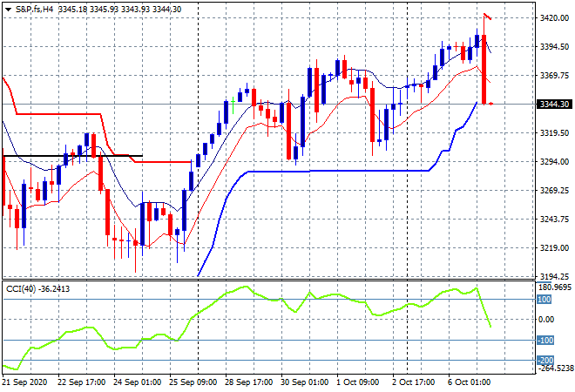Select the S&P.fs,H4 symbol title text
Screen dimensions: 575x392
[34, 10]
